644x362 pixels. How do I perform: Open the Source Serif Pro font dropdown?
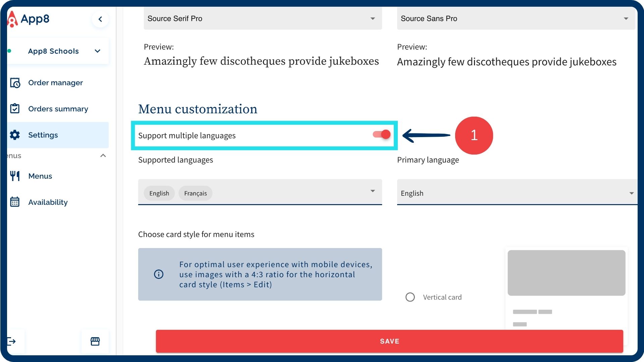tap(372, 19)
